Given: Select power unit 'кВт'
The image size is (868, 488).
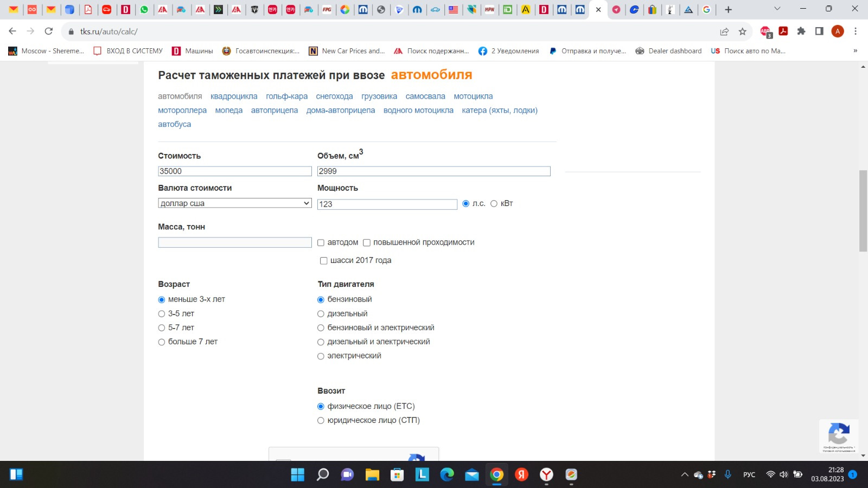Looking at the screenshot, I should pyautogui.click(x=494, y=203).
